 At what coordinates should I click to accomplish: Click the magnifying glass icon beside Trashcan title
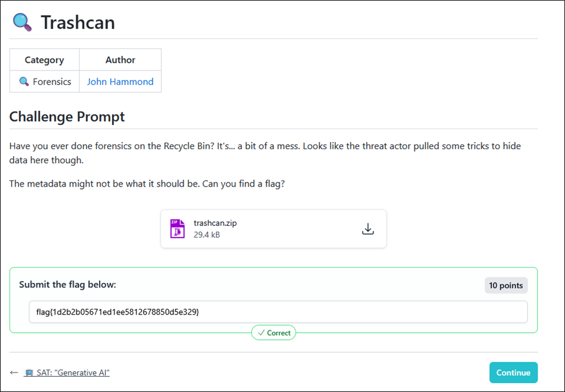click(22, 22)
